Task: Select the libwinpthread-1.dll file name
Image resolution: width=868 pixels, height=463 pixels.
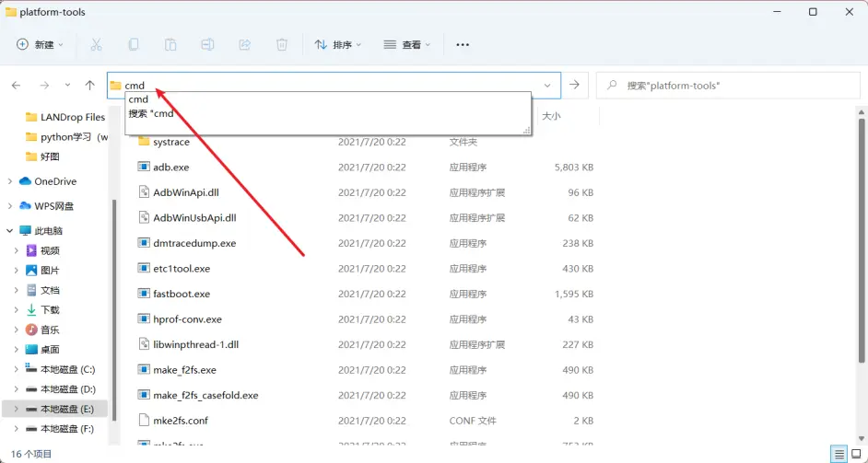Action: [x=196, y=344]
